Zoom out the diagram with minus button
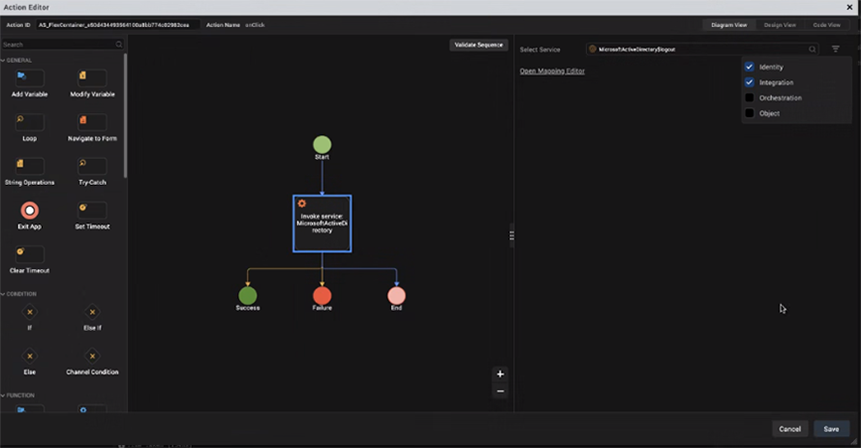861x448 pixels. (500, 391)
